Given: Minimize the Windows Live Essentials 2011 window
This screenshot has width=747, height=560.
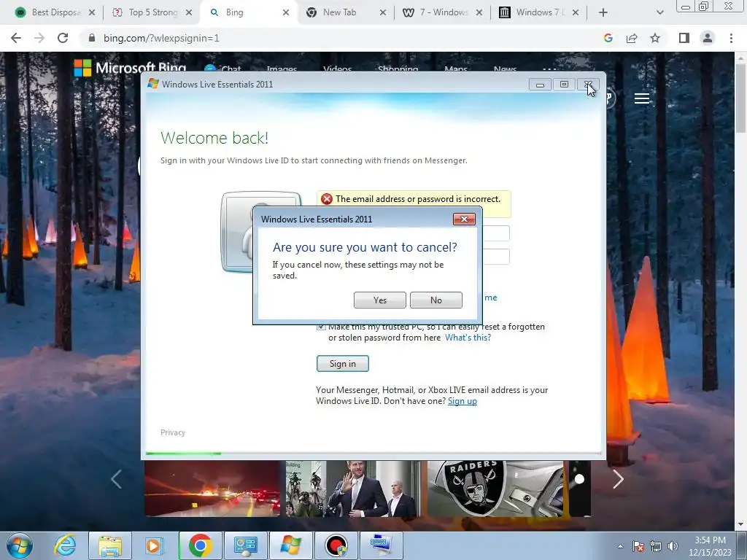Looking at the screenshot, I should tap(540, 85).
